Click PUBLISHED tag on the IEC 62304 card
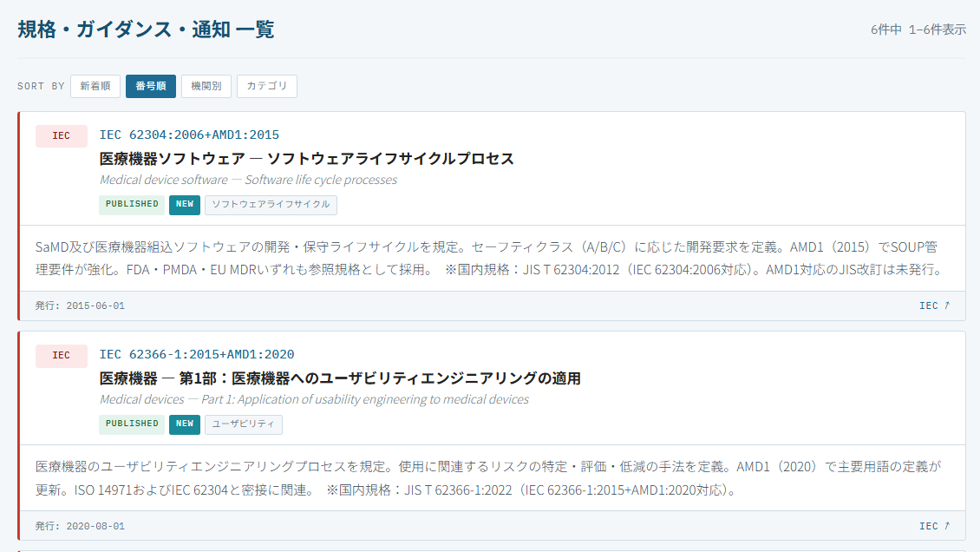 [x=132, y=205]
